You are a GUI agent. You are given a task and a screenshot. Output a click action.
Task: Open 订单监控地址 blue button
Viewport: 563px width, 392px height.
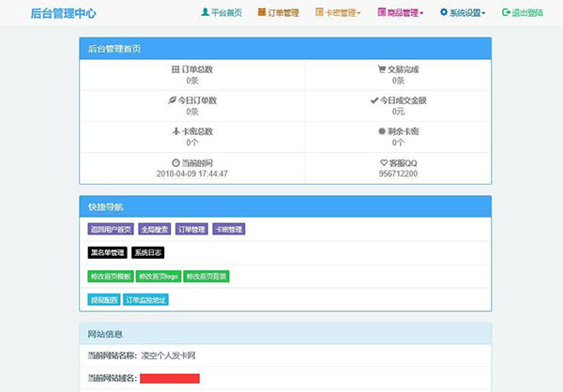point(145,299)
